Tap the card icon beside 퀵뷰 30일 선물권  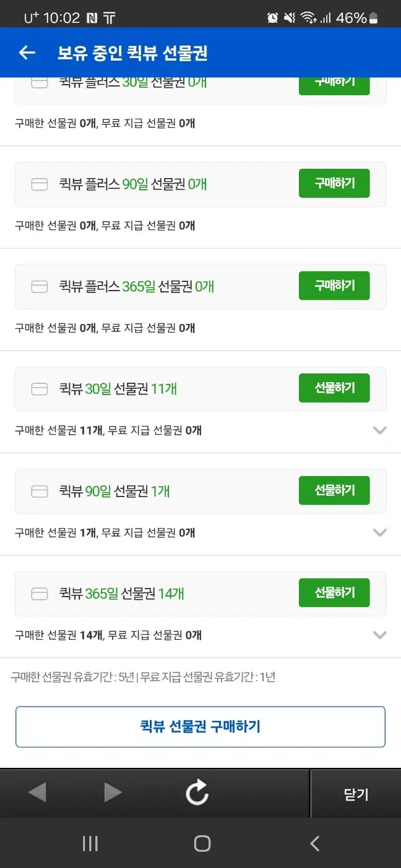pyautogui.click(x=40, y=389)
